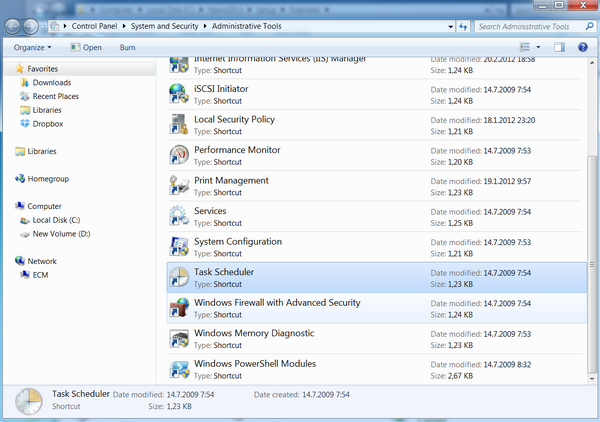
Task: Click the Windows Memory Diagnostic icon
Action: pos(179,338)
